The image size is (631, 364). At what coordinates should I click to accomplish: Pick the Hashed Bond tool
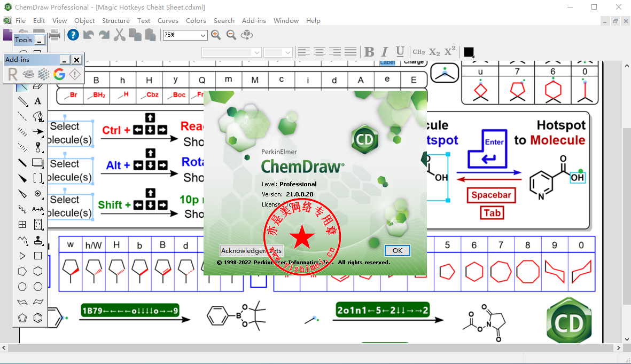(22, 132)
